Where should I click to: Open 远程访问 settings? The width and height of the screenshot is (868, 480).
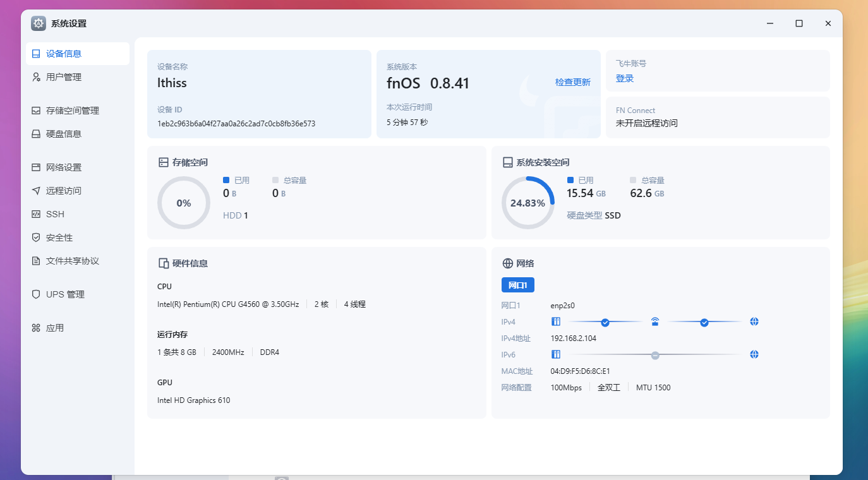point(78,191)
